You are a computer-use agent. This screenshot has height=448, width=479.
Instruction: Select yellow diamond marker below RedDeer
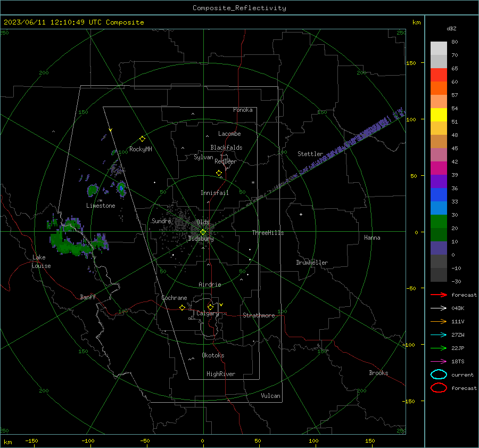219,173
